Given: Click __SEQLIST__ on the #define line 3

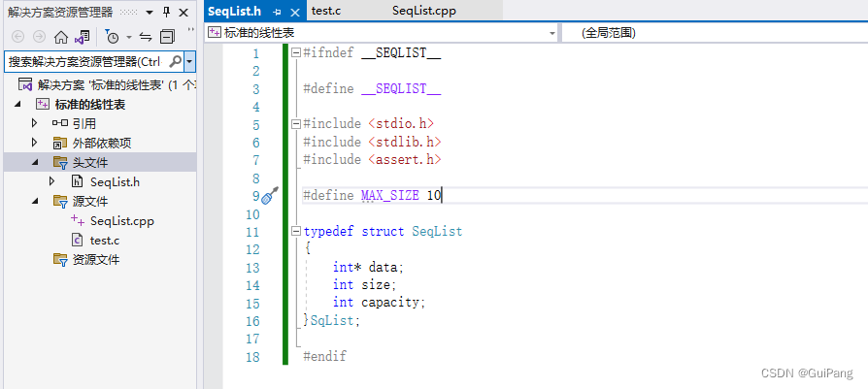Looking at the screenshot, I should coord(401,88).
